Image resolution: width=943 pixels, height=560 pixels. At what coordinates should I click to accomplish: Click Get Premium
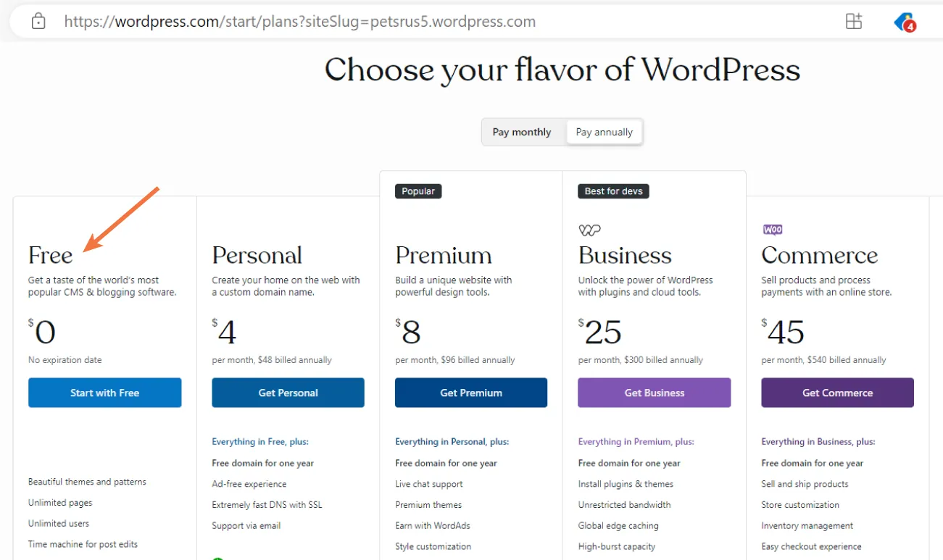click(x=470, y=392)
